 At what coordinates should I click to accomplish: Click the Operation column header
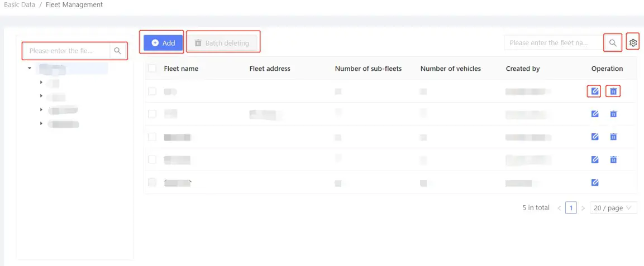(x=607, y=69)
